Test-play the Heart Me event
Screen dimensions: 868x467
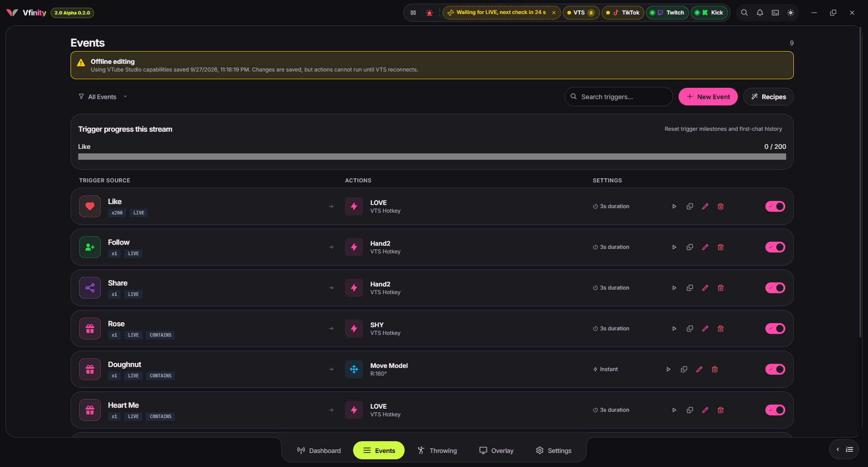pyautogui.click(x=674, y=410)
